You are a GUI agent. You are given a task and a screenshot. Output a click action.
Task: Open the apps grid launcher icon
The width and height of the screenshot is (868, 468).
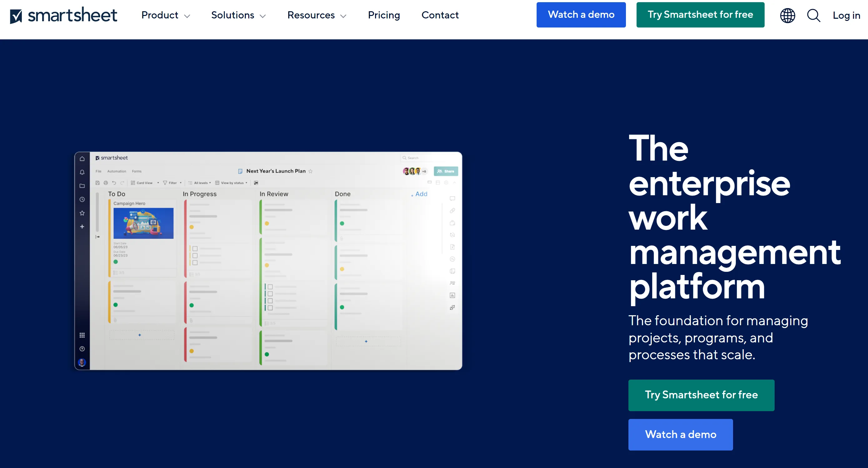(82, 335)
